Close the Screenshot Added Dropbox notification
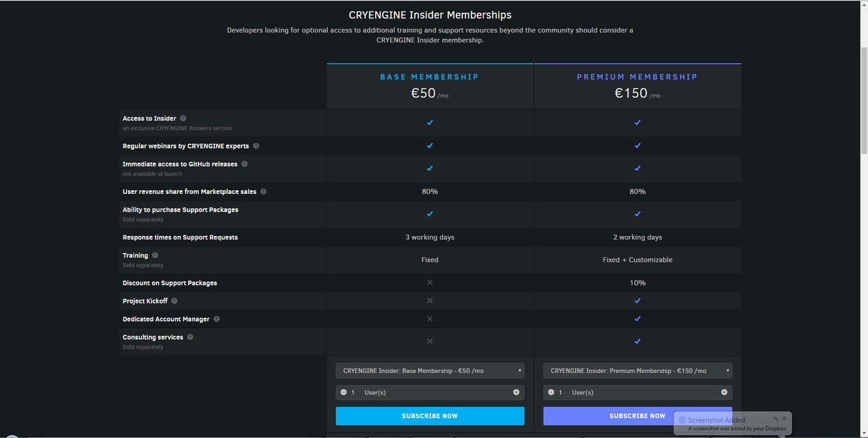 click(x=784, y=419)
